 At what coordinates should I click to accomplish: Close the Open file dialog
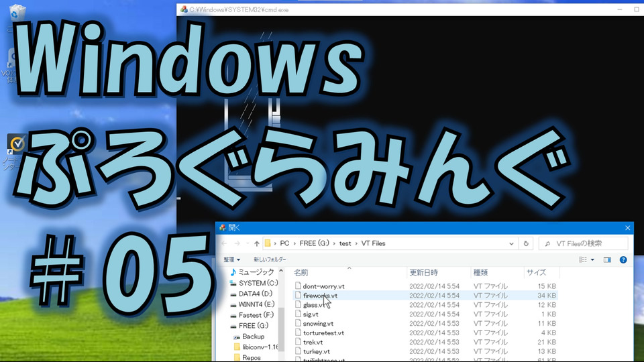627,228
